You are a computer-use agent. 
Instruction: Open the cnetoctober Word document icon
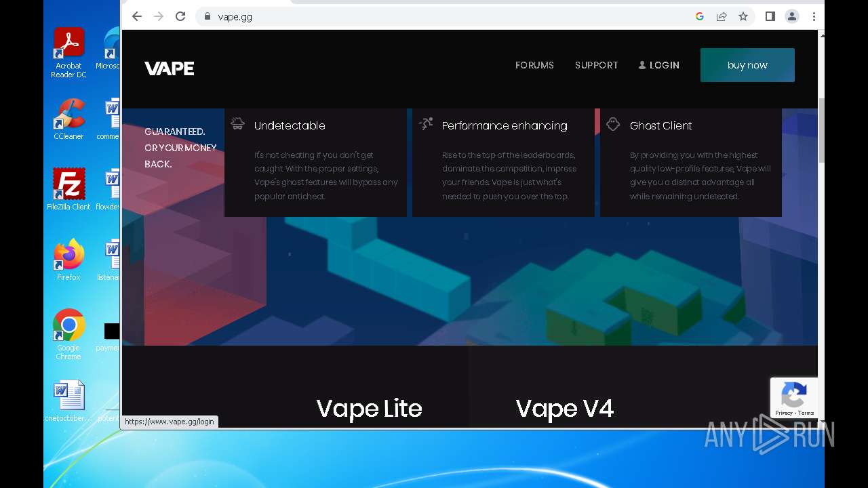(68, 401)
